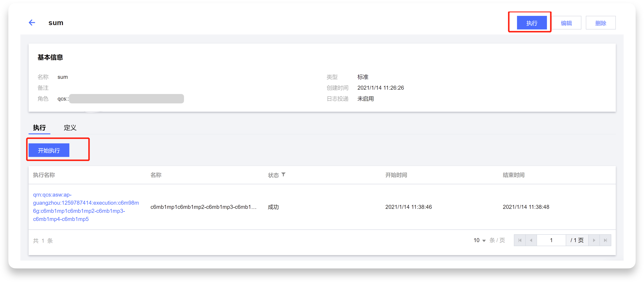Click the truncated c6mb1mp1c6mb1mp2 name cell

203,207
